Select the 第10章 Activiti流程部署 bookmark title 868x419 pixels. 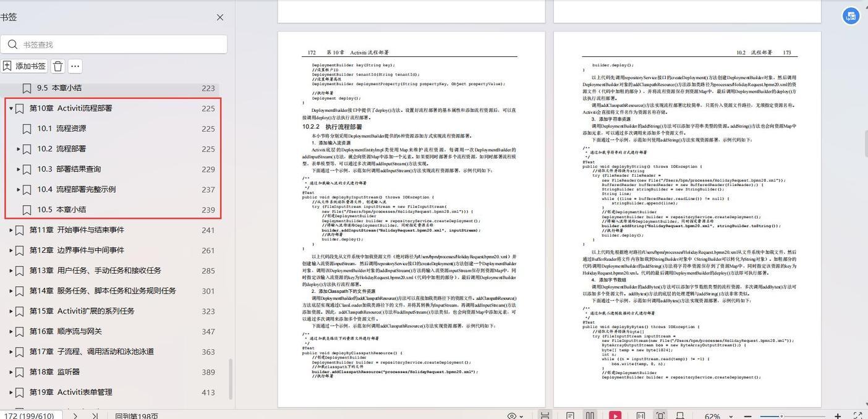tap(71, 108)
